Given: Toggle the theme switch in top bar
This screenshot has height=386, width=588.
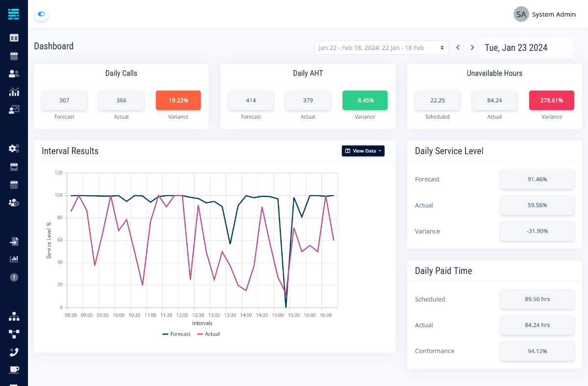Looking at the screenshot, I should (x=41, y=14).
